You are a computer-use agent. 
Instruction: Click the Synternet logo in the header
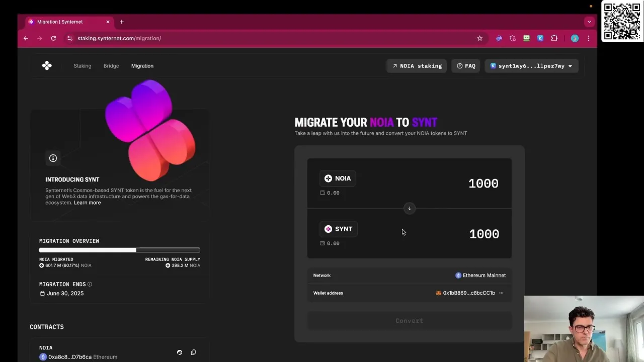[47, 66]
